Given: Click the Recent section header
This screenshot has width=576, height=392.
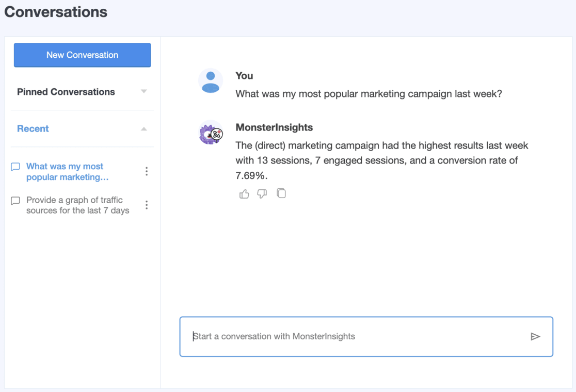Looking at the screenshot, I should 33,128.
